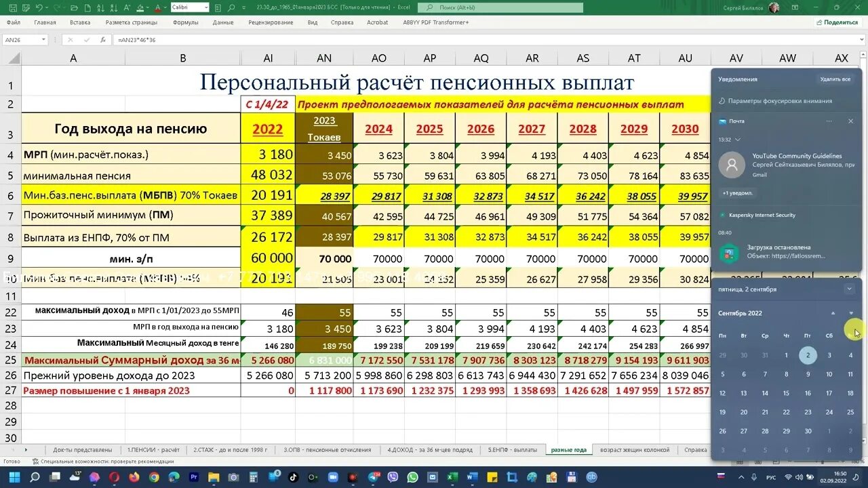
Task: Select cell with 48 032 minimum pension
Action: pos(268,175)
